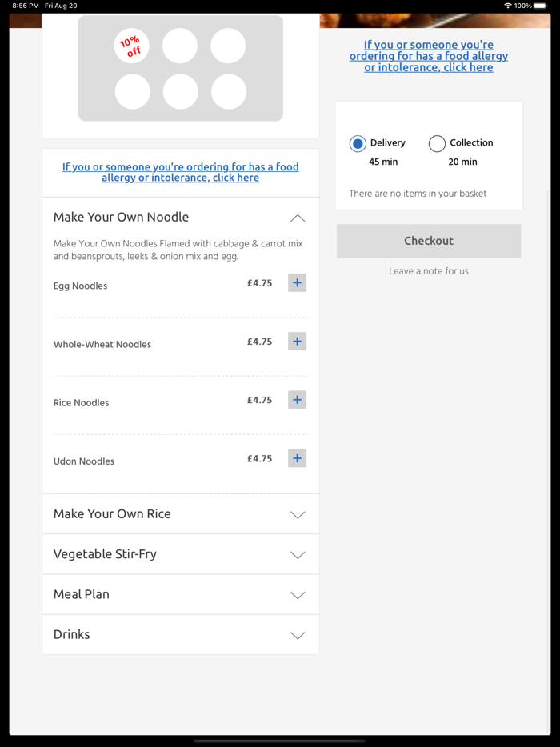Click the Checkout button
Image resolution: width=560 pixels, height=747 pixels.
tap(429, 241)
